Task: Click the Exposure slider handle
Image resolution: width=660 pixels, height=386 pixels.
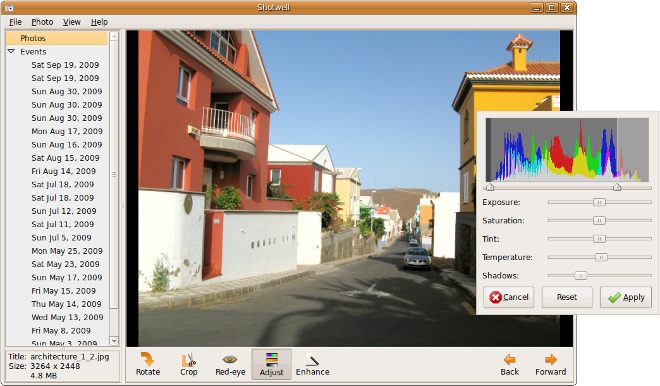Action: [599, 202]
